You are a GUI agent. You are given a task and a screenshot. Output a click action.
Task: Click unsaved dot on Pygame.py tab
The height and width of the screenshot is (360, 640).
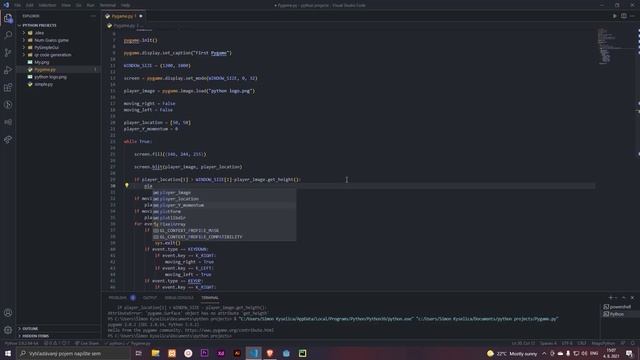[141, 16]
